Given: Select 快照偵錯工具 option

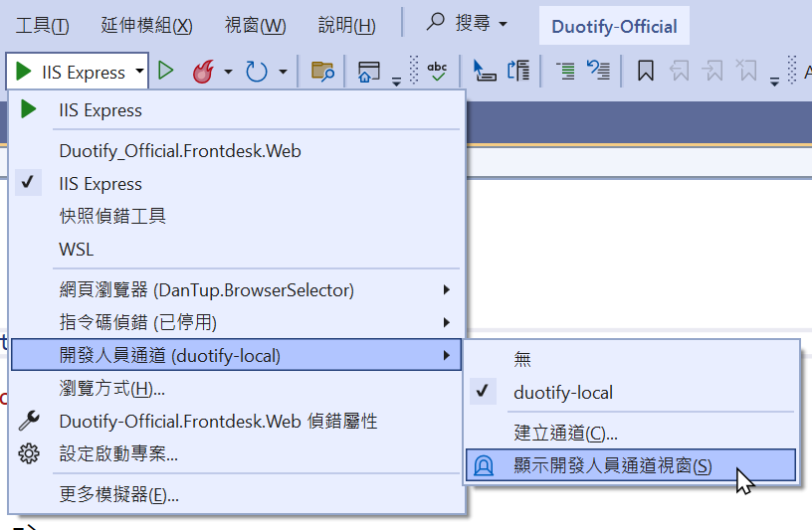Looking at the screenshot, I should pyautogui.click(x=236, y=217).
